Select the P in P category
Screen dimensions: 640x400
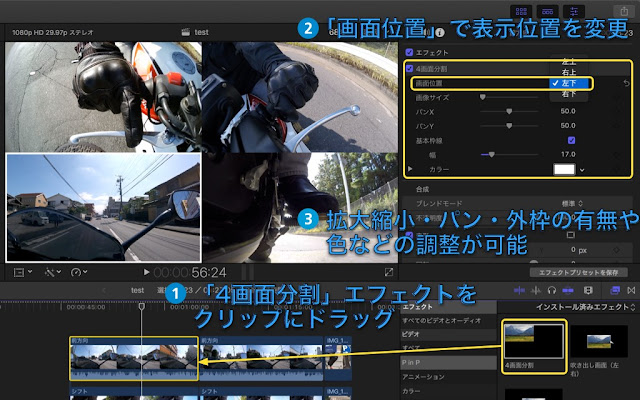point(448,362)
